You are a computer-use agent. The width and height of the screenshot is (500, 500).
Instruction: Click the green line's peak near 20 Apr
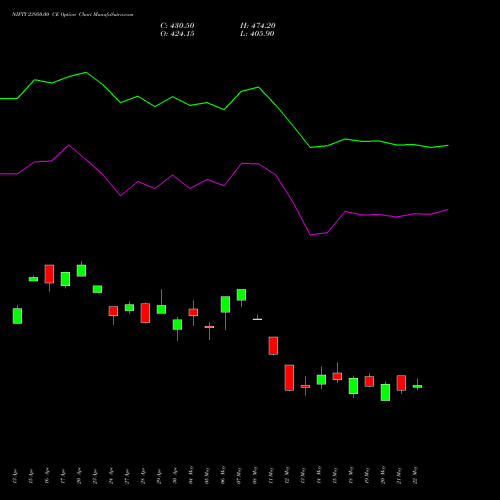(x=86, y=72)
